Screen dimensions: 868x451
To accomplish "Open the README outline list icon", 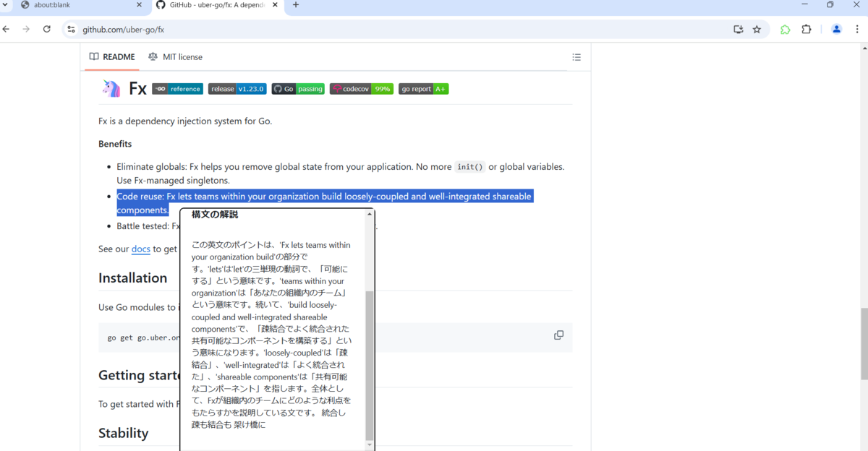I will coord(576,57).
